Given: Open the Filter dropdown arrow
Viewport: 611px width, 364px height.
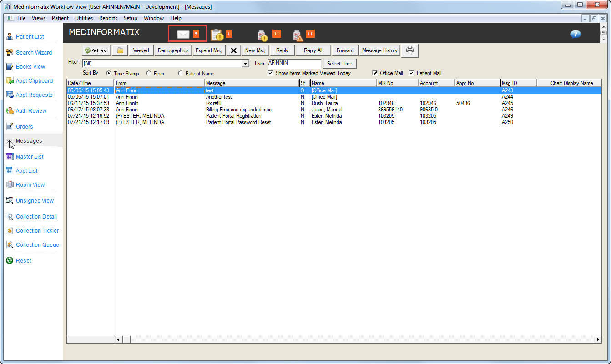Looking at the screenshot, I should coord(246,64).
